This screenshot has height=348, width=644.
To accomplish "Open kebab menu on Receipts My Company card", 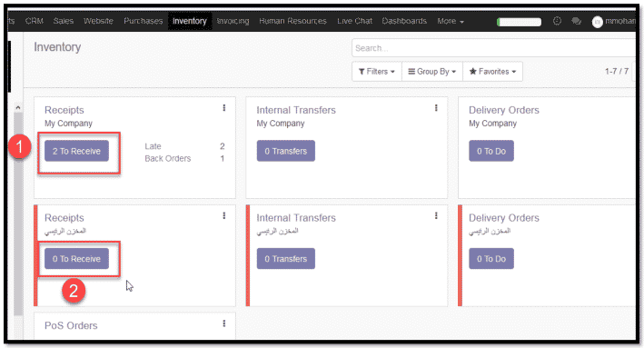I will 223,107.
